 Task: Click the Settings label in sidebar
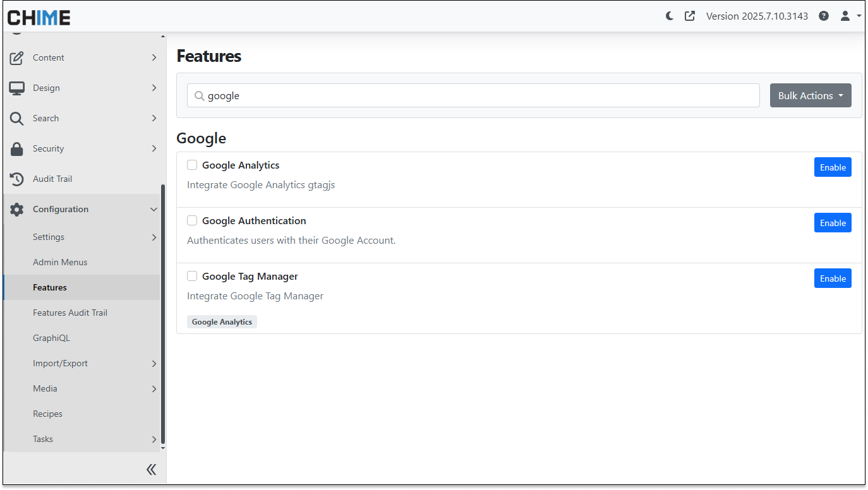[x=49, y=237]
